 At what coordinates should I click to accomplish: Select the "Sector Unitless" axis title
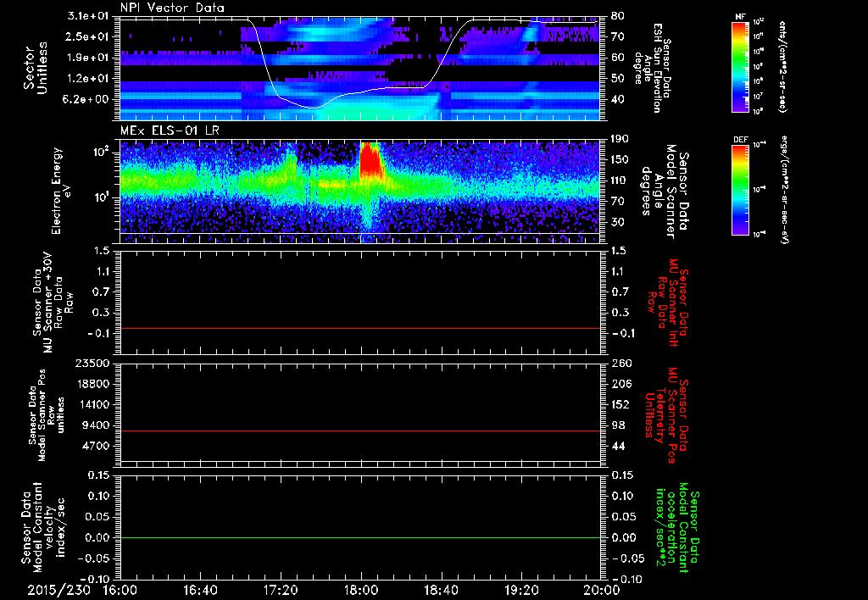tap(36, 68)
